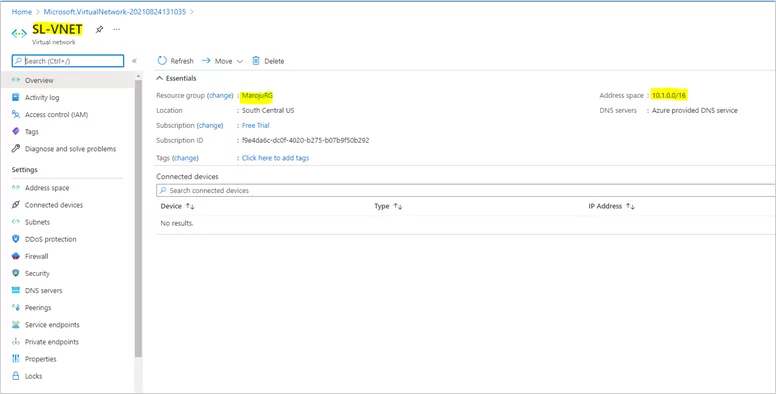Open Access control (IAM) icon
This screenshot has height=394, width=776.
(16, 114)
